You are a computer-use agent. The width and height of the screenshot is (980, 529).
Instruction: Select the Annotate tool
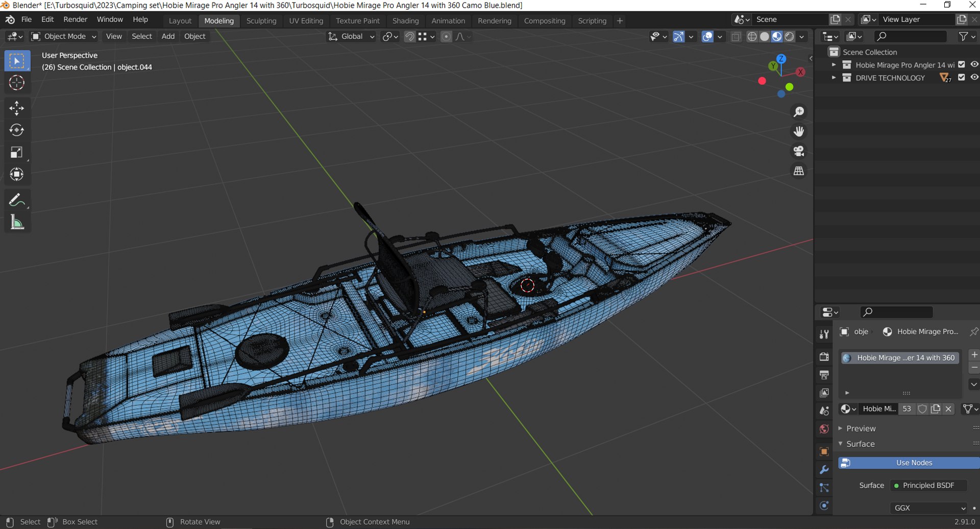tap(17, 200)
